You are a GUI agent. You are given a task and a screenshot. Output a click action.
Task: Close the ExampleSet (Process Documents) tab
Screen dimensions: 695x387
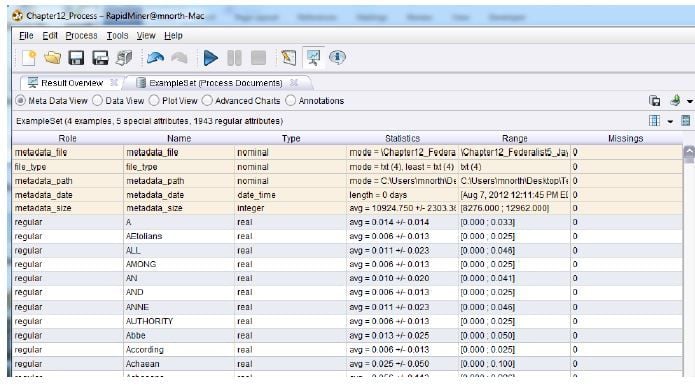point(293,82)
